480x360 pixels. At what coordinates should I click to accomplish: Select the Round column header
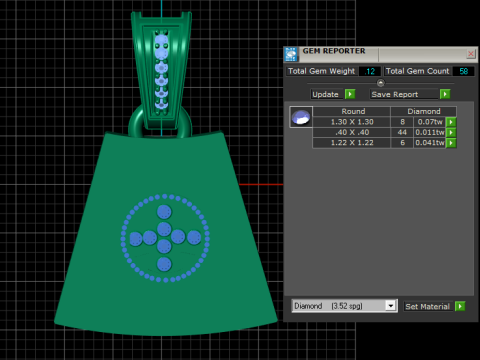(x=352, y=111)
